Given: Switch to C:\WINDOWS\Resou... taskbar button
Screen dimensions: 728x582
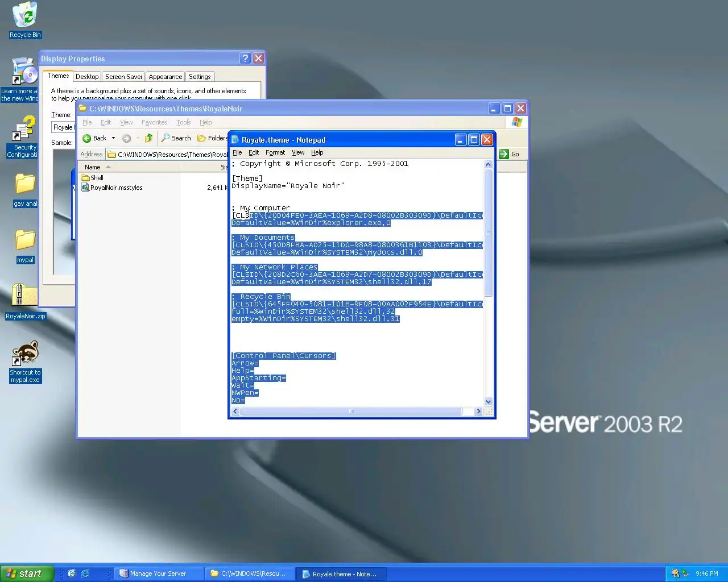Looking at the screenshot, I should tap(251, 573).
